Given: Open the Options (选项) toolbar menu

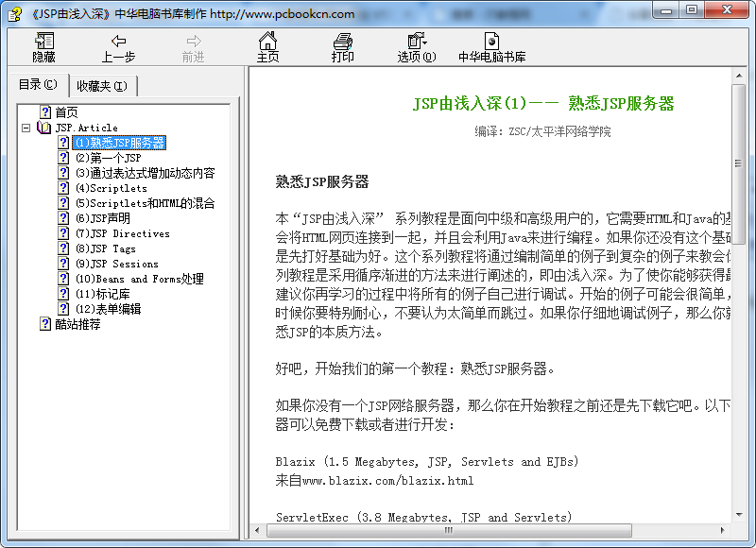Looking at the screenshot, I should (416, 47).
